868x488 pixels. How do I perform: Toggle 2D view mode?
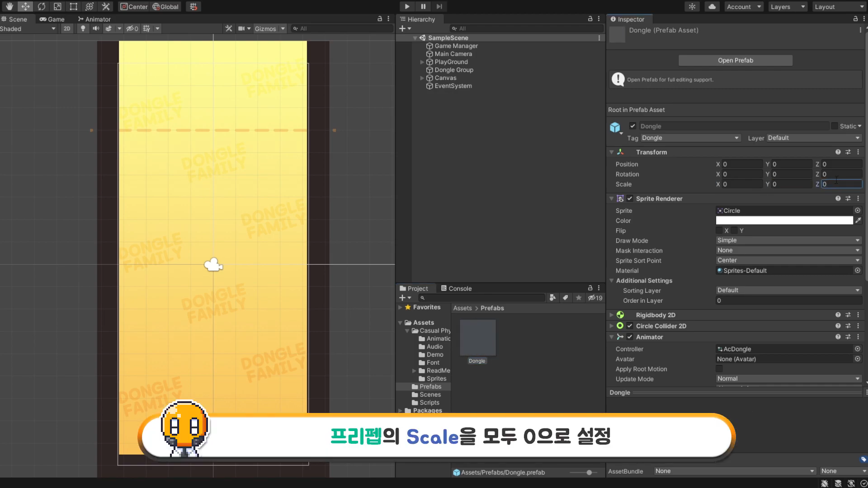[x=67, y=28]
